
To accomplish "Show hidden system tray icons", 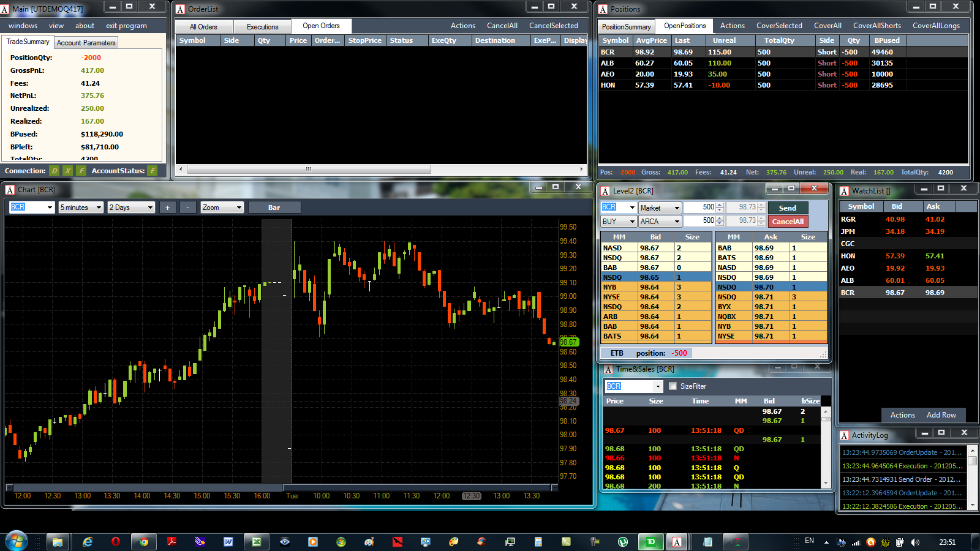I will 826,542.
